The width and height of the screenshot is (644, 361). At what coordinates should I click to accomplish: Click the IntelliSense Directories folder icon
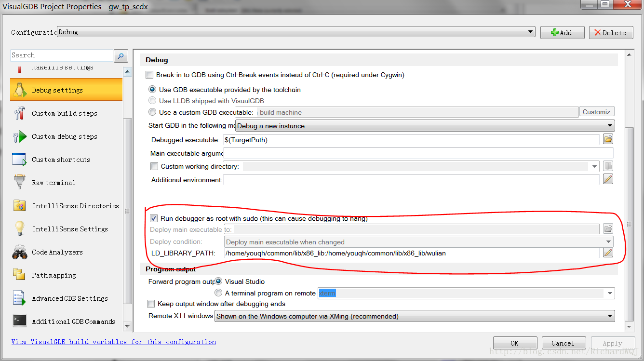(x=19, y=206)
